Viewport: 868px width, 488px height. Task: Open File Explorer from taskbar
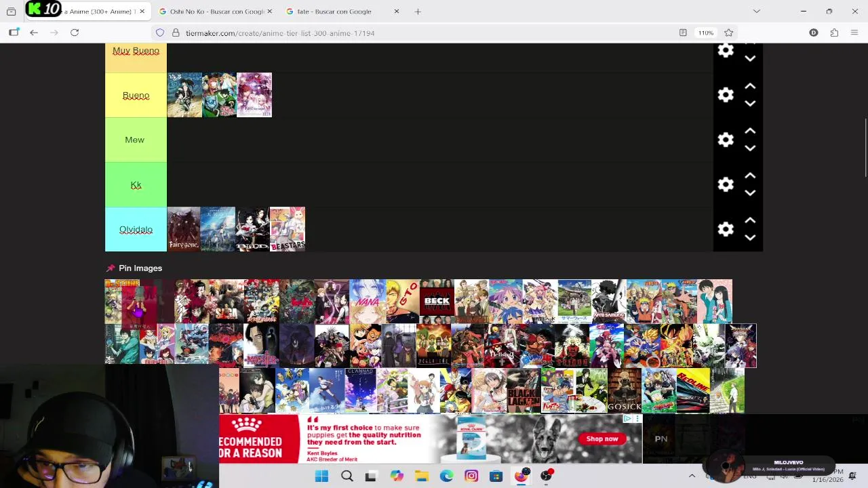click(x=421, y=476)
